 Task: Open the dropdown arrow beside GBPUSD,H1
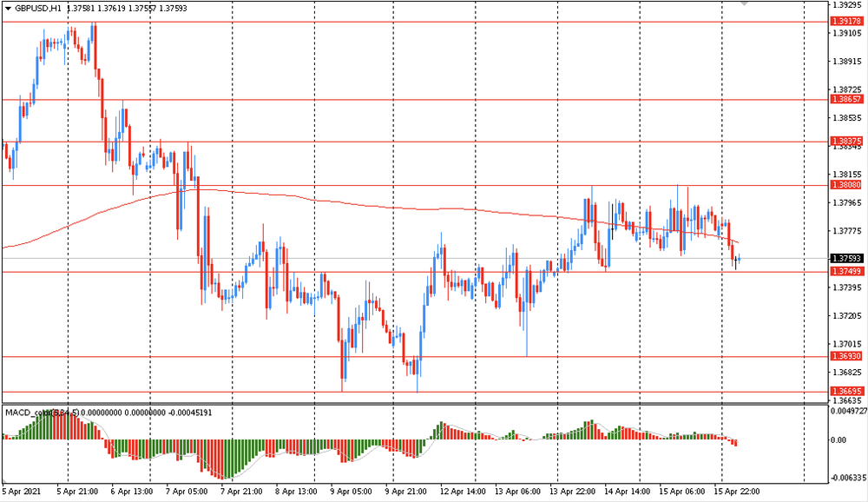tap(8, 9)
